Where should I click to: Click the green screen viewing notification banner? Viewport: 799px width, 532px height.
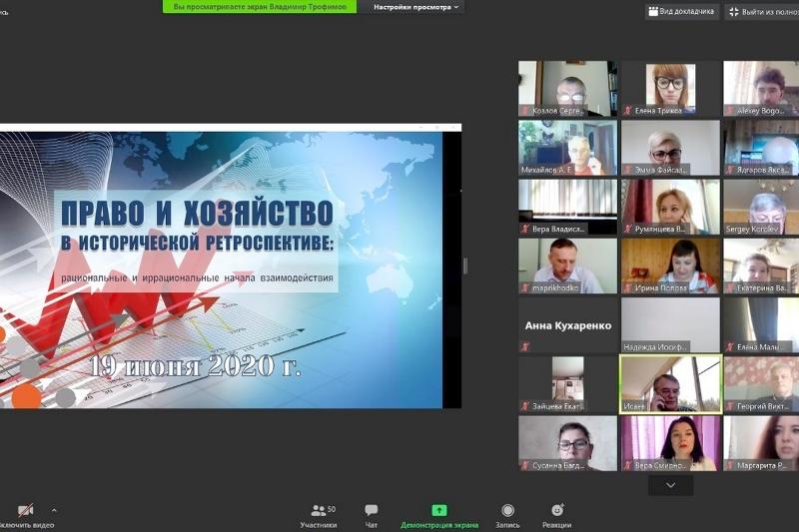click(x=259, y=7)
